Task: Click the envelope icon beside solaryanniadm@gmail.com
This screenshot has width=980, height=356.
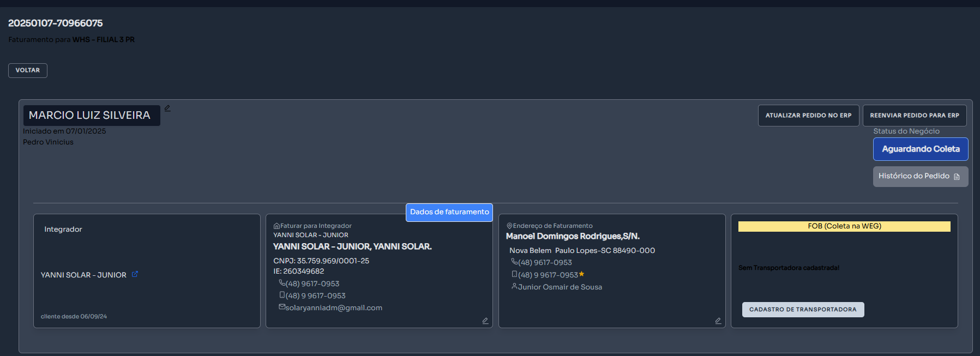Action: [x=282, y=307]
